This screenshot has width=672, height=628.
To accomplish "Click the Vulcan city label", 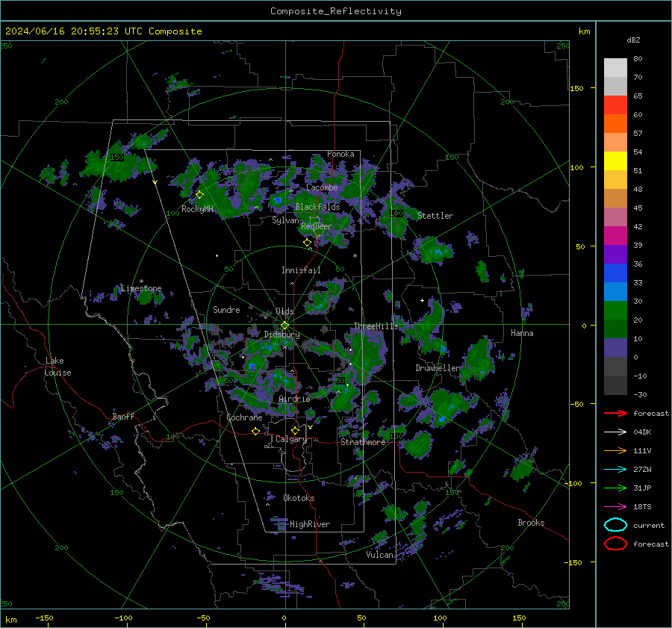I will [x=379, y=555].
